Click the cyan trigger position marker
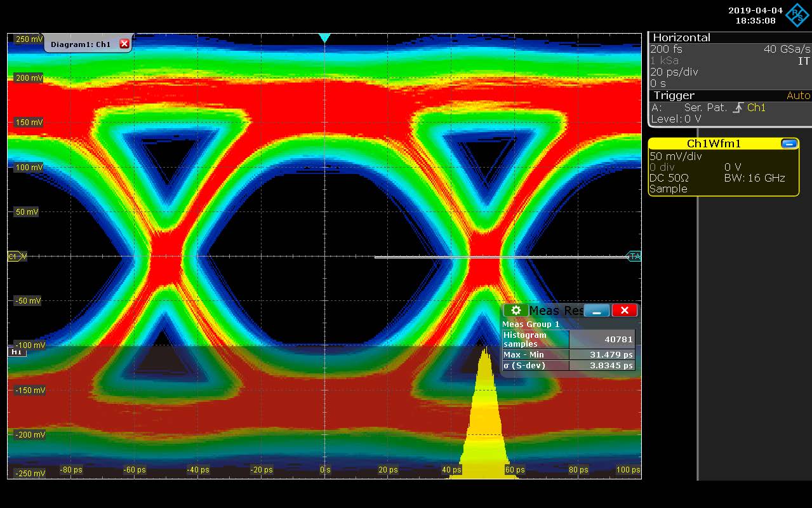Screen dimensions: 812x508 click(x=324, y=38)
